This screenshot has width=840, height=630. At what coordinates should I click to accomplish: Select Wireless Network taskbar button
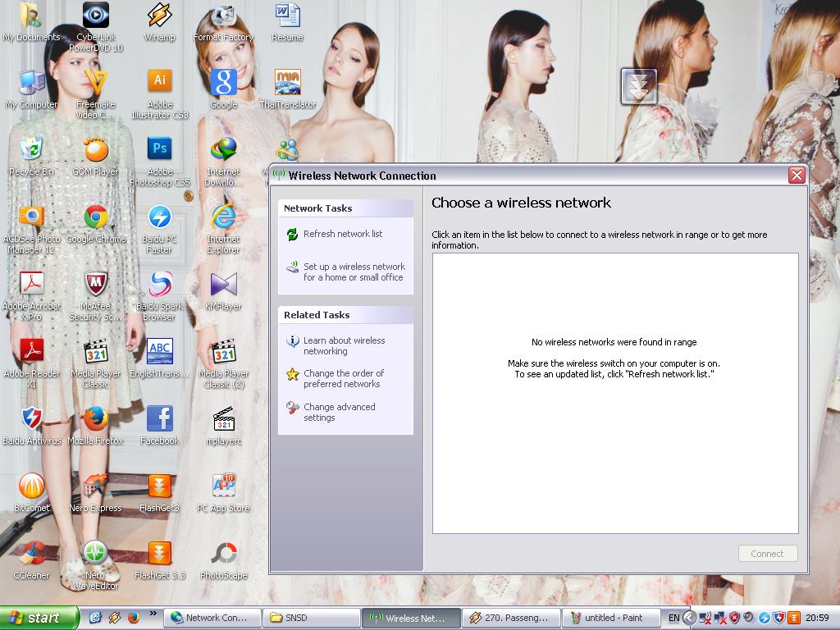(412, 618)
